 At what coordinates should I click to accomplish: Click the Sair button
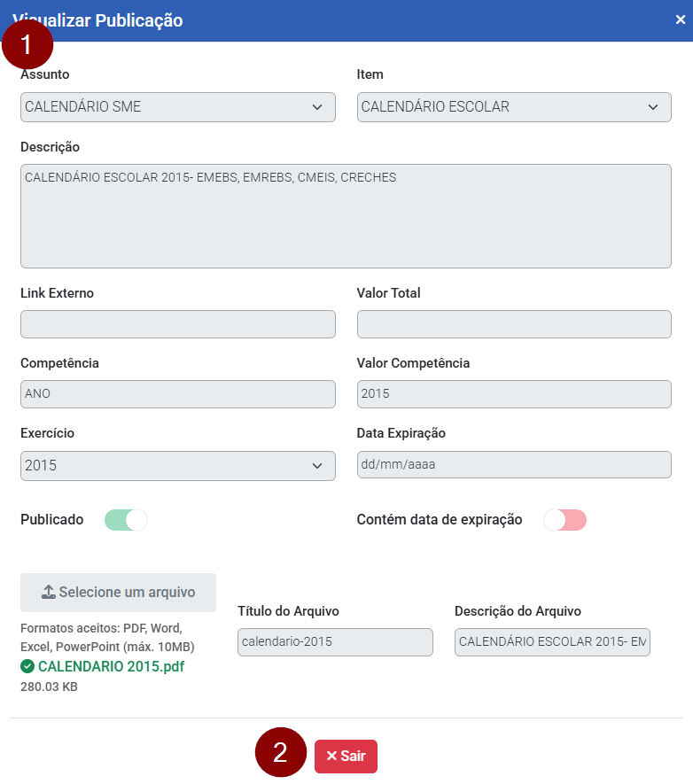(x=346, y=756)
